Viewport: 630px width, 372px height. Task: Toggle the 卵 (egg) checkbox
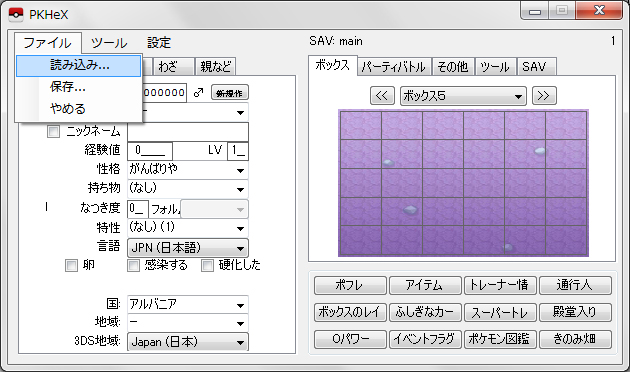71,266
